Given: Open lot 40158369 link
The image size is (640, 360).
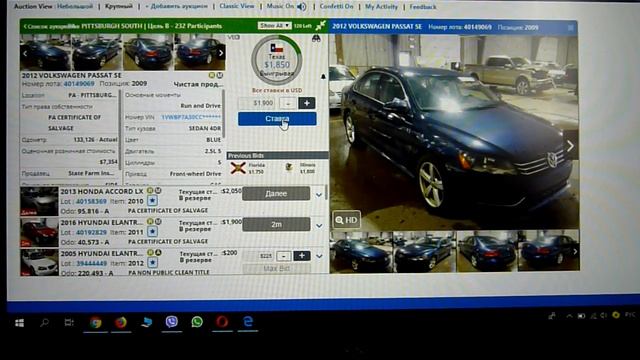Looking at the screenshot, I should point(91,201).
